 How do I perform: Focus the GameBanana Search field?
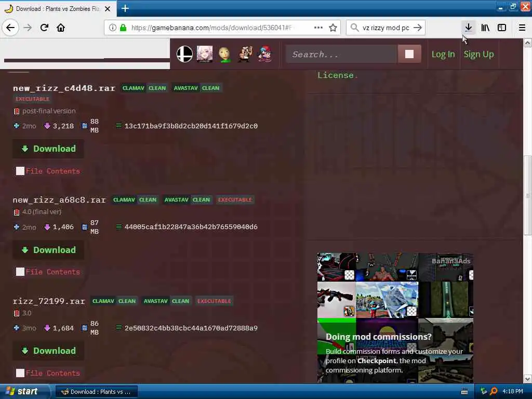coord(341,54)
